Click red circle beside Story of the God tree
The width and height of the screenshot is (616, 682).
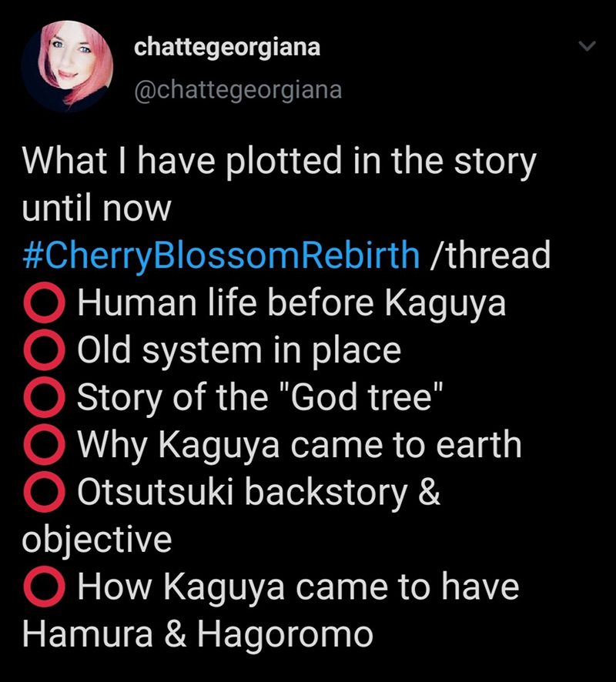(x=44, y=398)
